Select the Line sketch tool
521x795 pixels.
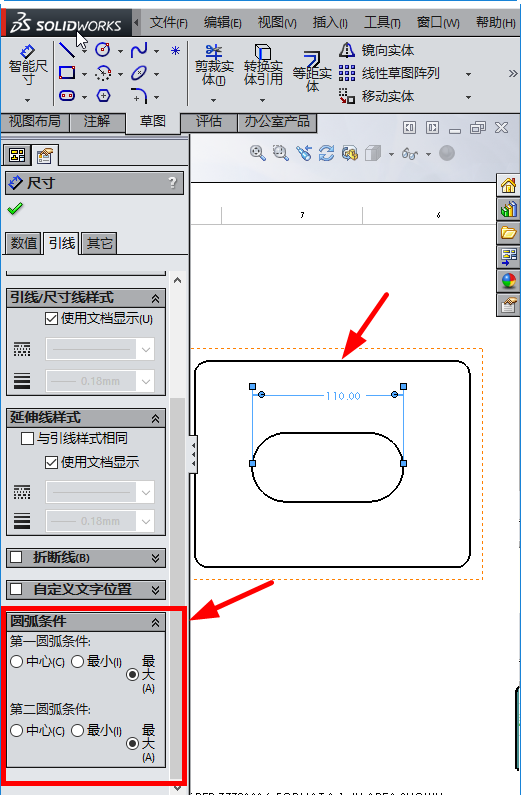pyautogui.click(x=67, y=50)
